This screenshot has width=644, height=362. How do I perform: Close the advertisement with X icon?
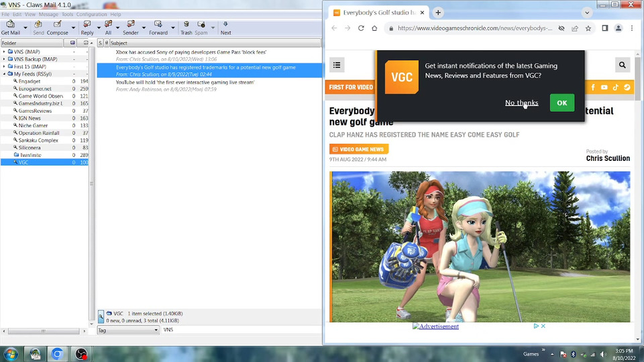pos(543,326)
